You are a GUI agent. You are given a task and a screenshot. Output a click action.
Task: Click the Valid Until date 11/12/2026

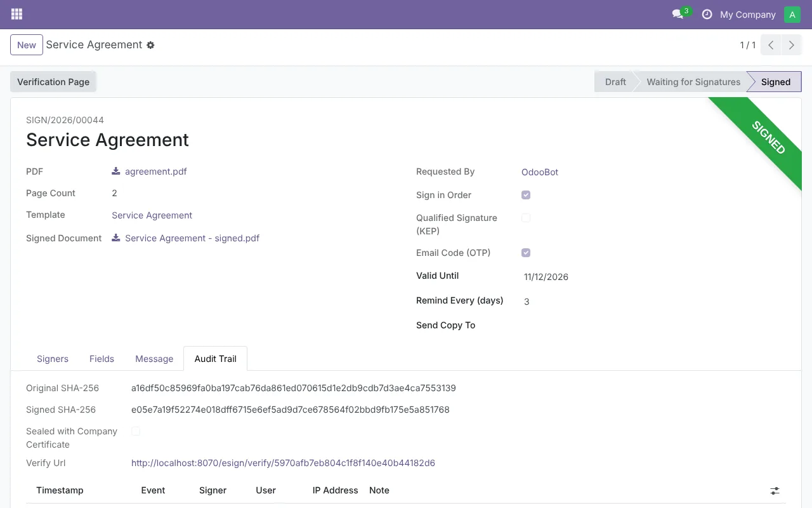[x=546, y=277]
